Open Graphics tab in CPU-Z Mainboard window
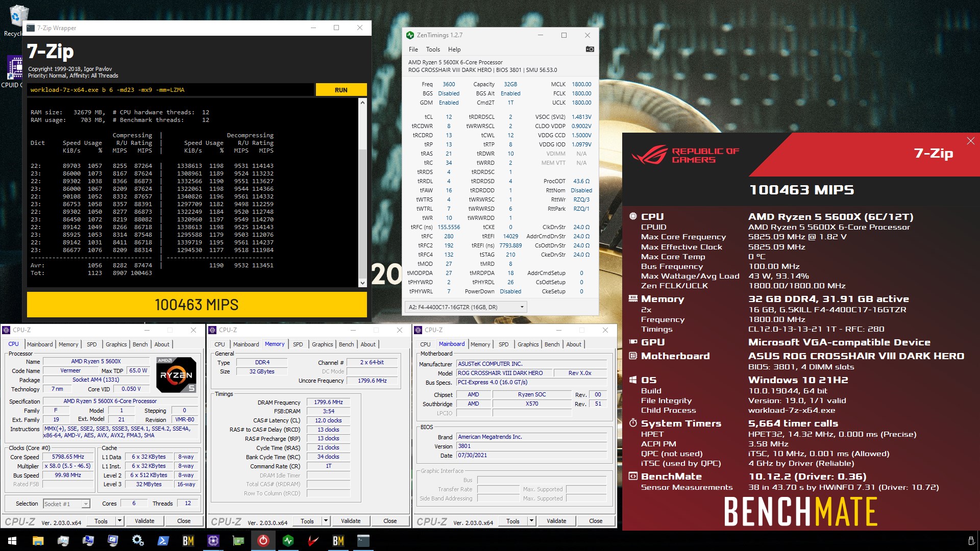Image resolution: width=980 pixels, height=551 pixels. point(528,344)
